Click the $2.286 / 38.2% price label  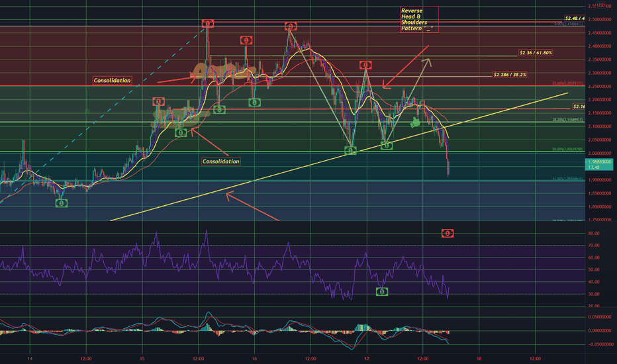[510, 75]
